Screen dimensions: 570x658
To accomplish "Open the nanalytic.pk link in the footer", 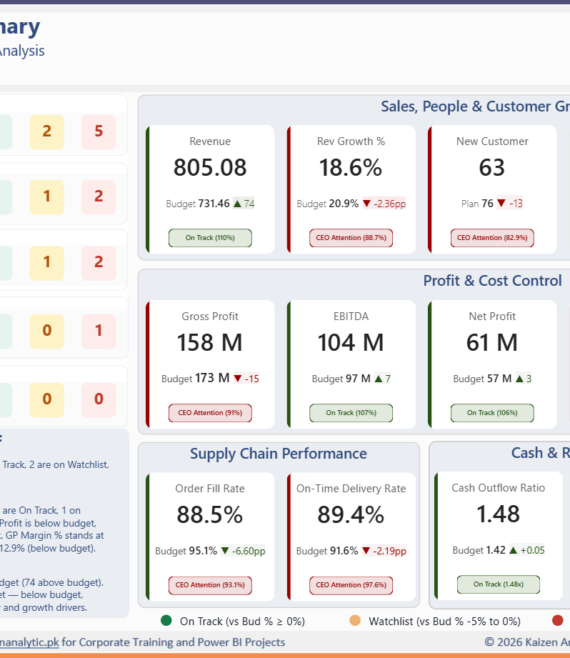I will (x=29, y=642).
